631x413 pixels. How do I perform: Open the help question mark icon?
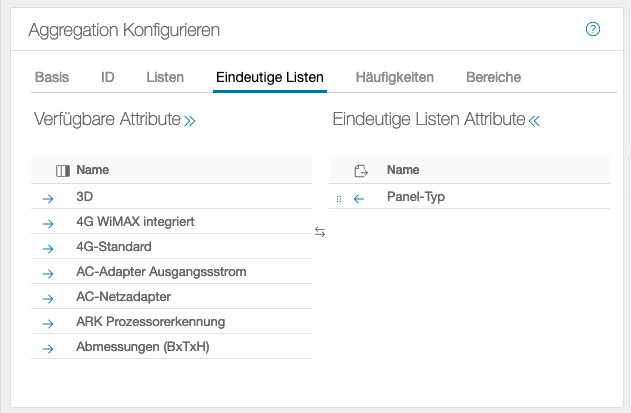click(592, 29)
